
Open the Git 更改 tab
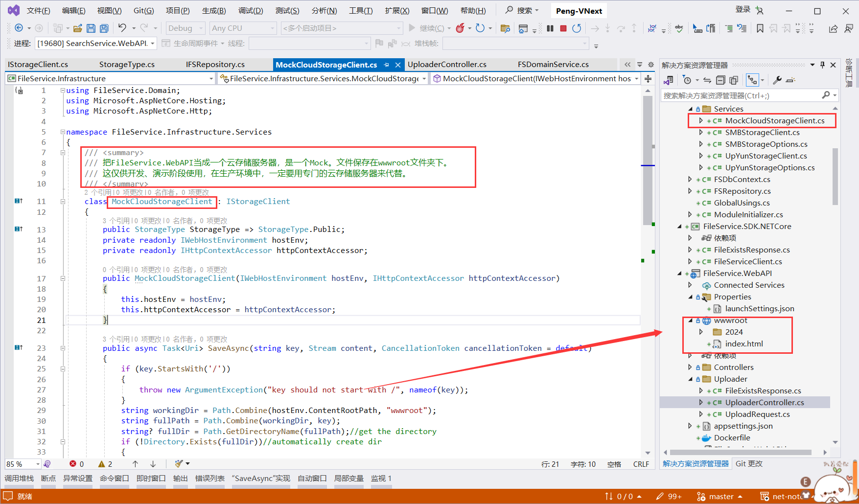click(749, 464)
